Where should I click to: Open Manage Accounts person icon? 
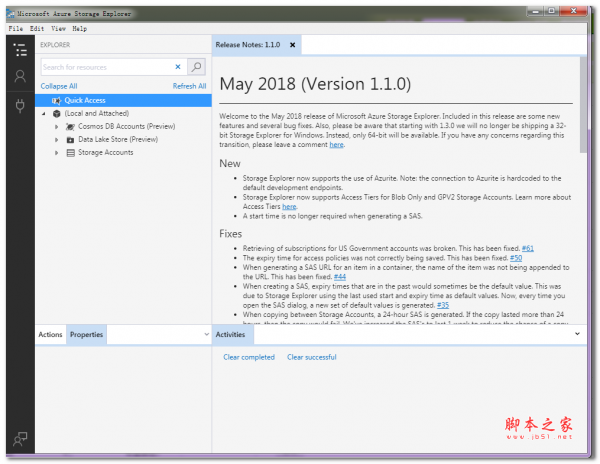click(20, 76)
